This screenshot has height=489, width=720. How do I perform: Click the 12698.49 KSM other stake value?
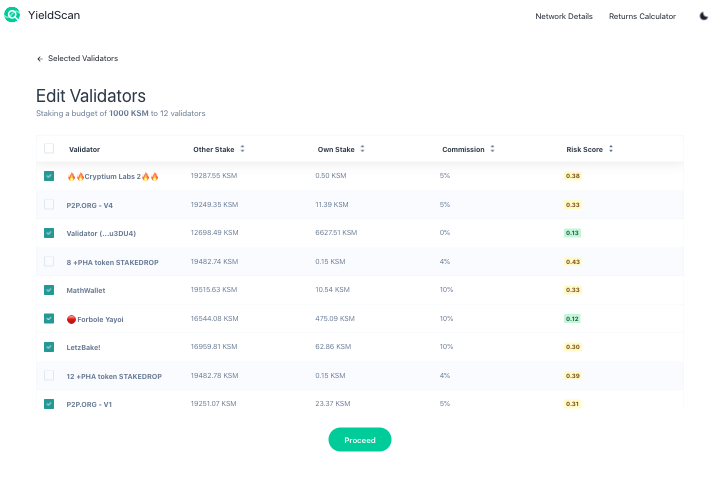click(214, 232)
